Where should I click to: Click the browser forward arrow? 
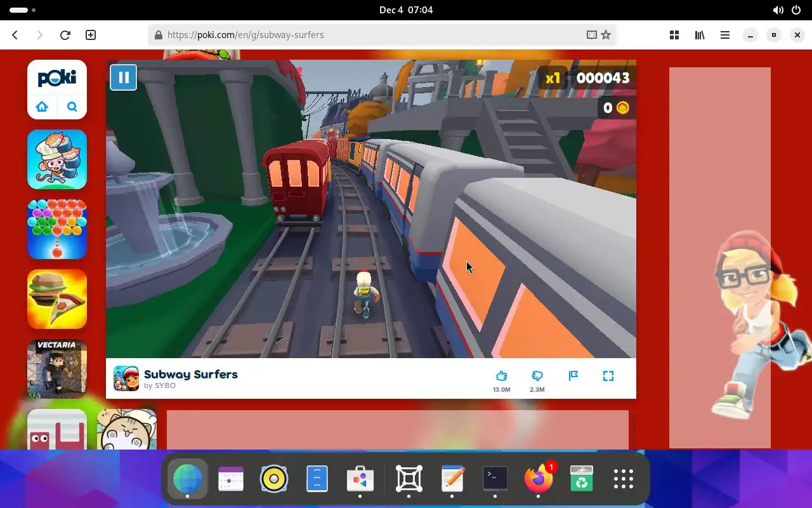tap(40, 35)
